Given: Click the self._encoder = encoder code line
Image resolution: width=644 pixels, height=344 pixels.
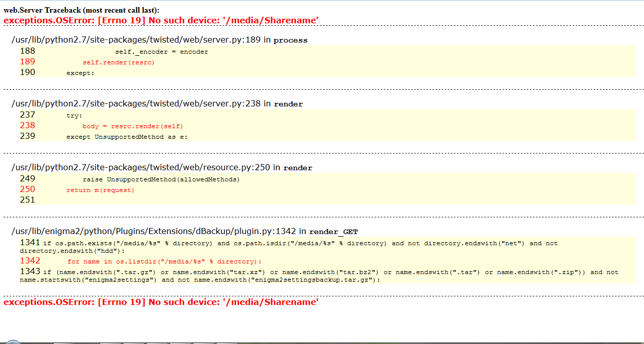Looking at the screenshot, I should [x=161, y=52].
